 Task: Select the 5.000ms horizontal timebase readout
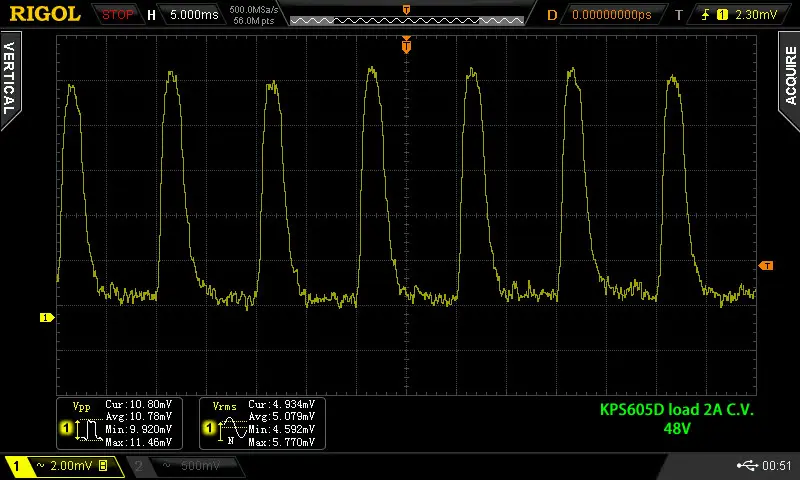click(194, 15)
